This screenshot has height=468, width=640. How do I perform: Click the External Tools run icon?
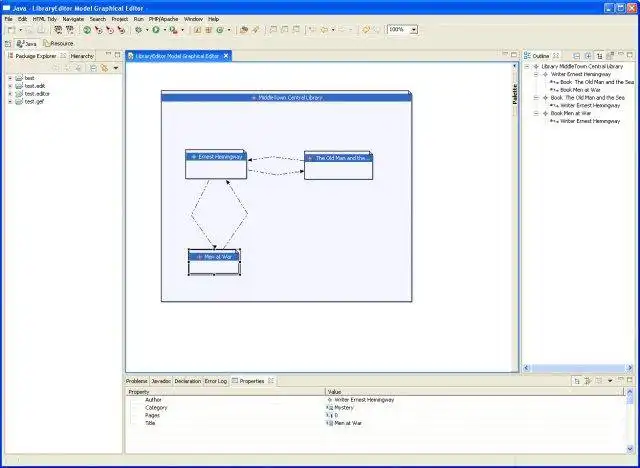(x=173, y=30)
